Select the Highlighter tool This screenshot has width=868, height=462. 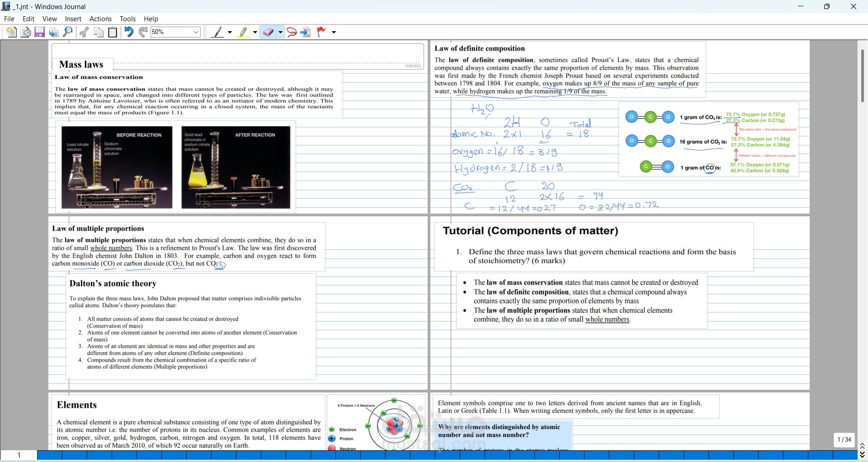coord(244,32)
